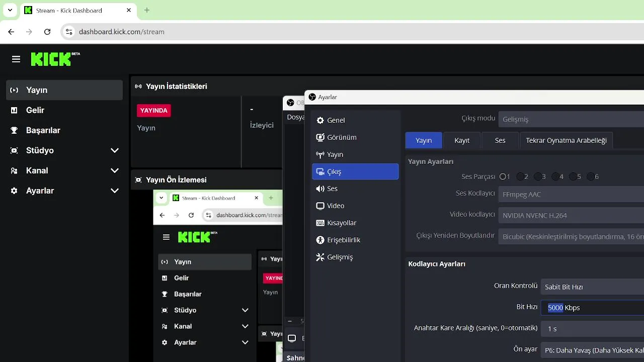Select Çıkış in OBS settings sidebar
Image resolution: width=644 pixels, height=362 pixels.
tap(355, 171)
